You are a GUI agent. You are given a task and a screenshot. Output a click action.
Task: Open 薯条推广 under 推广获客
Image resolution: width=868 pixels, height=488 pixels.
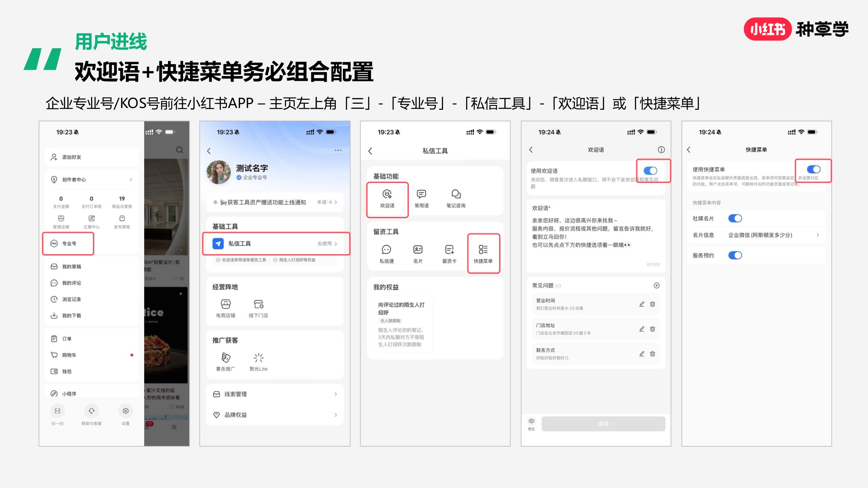pos(226,362)
